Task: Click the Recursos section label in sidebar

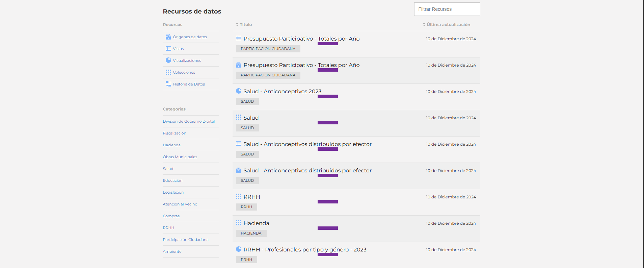Action: [x=172, y=25]
